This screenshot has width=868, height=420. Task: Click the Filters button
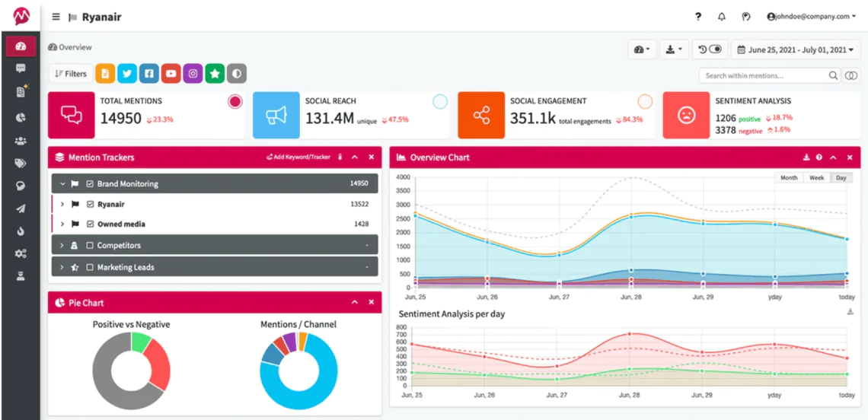pos(71,74)
